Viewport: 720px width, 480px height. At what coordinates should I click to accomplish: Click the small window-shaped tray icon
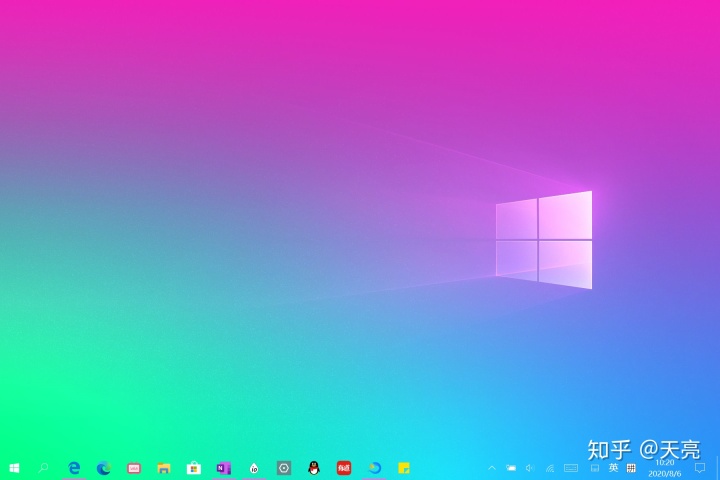[x=595, y=468]
